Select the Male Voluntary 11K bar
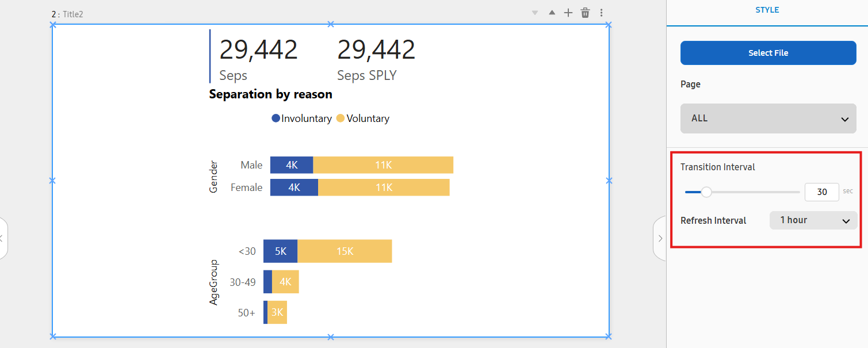Image resolution: width=868 pixels, height=348 pixels. [x=383, y=165]
